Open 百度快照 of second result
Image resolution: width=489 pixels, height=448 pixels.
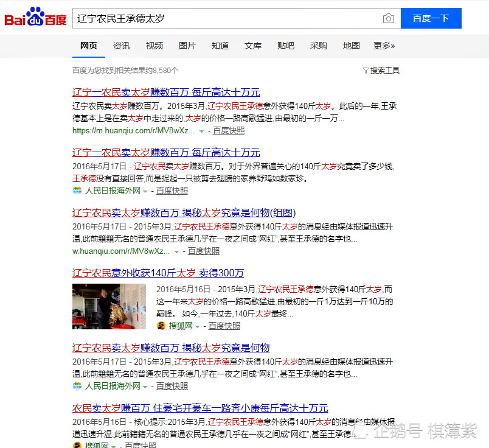172,191
